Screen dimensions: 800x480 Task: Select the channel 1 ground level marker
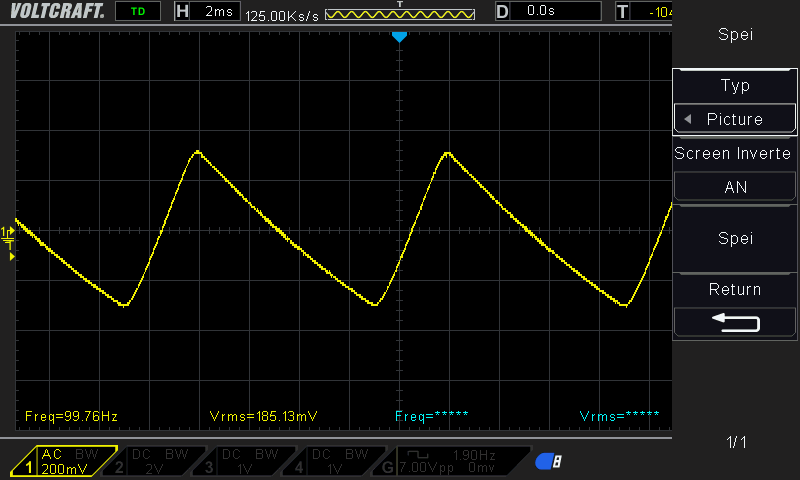[8, 235]
